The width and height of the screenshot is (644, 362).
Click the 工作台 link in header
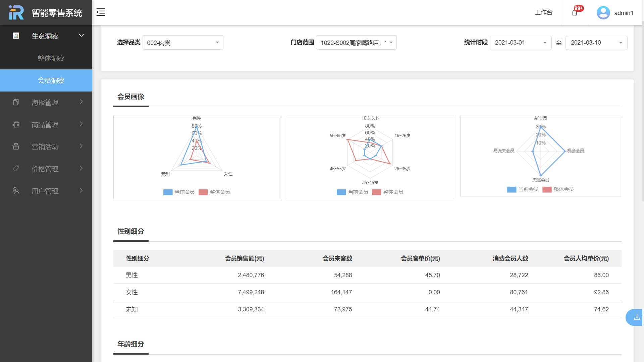543,13
